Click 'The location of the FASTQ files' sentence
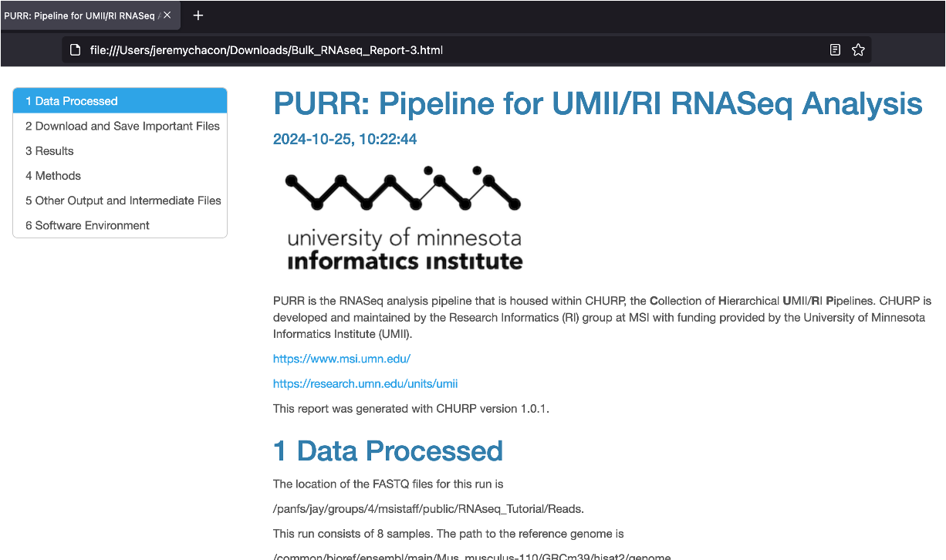This screenshot has height=560, width=946. 388,484
